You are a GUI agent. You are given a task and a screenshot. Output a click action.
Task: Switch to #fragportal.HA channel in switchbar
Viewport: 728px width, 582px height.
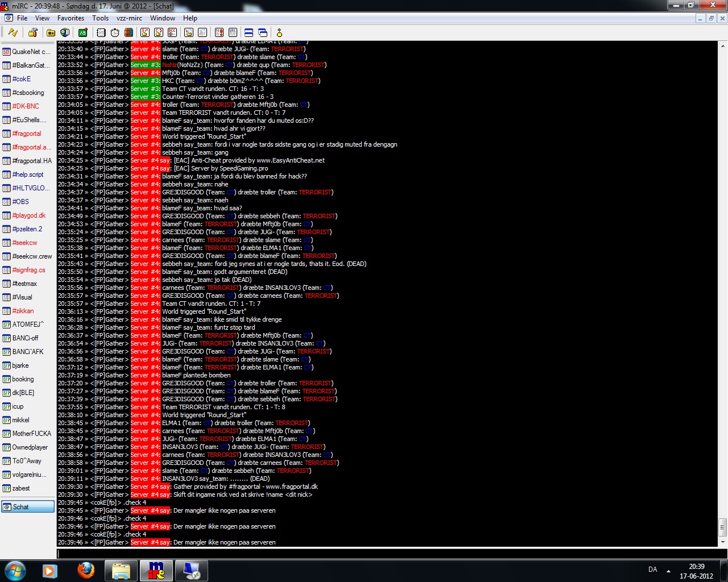28,161
